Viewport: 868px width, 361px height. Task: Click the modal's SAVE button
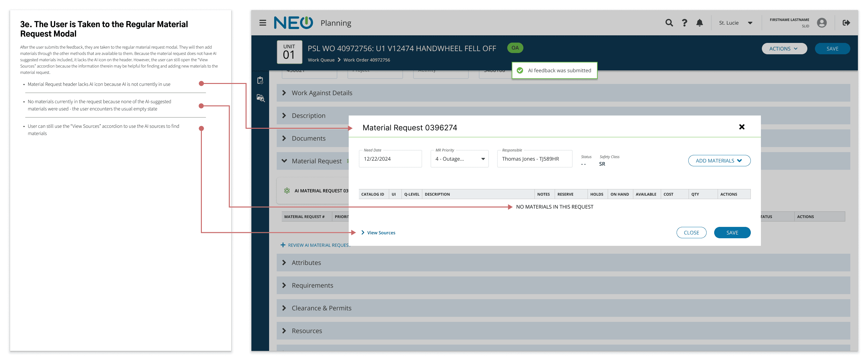(x=732, y=233)
